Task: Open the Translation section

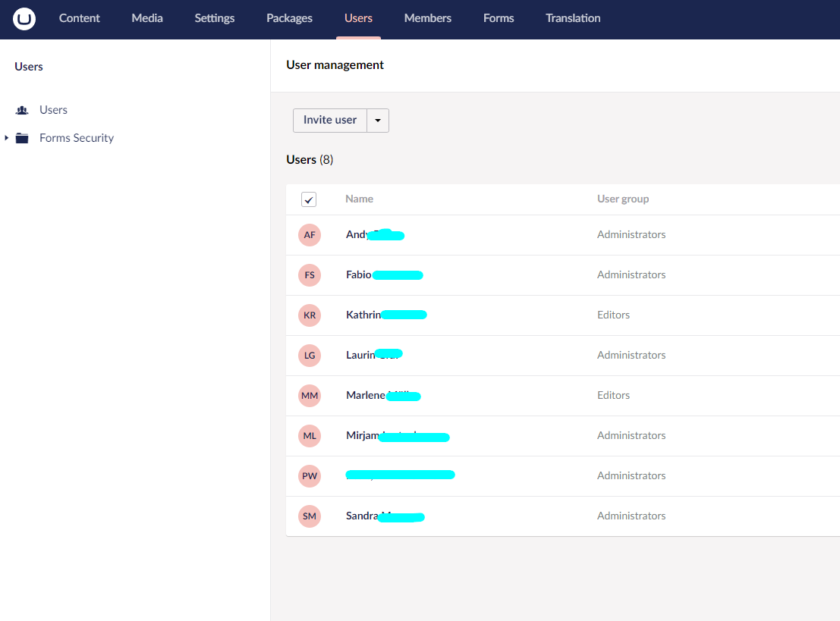Action: point(573,18)
